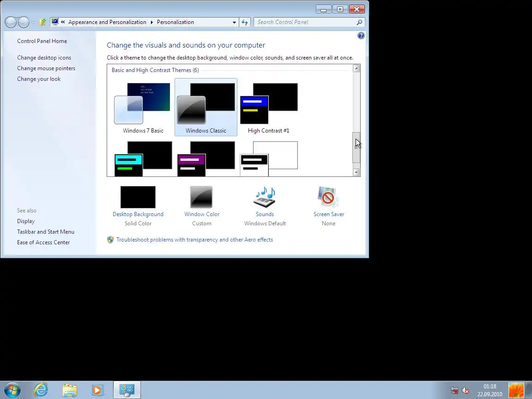This screenshot has height=399, width=532.
Task: Open Change your look
Action: coord(39,79)
